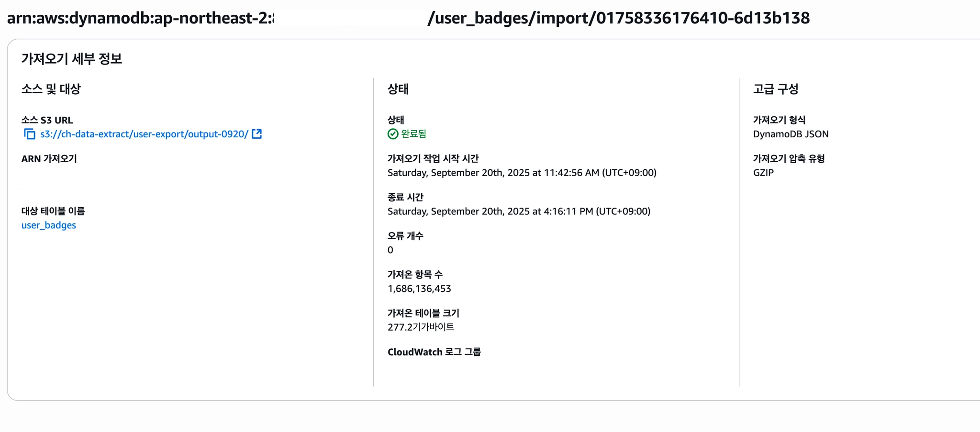Click the 가져오기 세부 정보 panel heading
Screen dimensions: 980x432
(72, 59)
